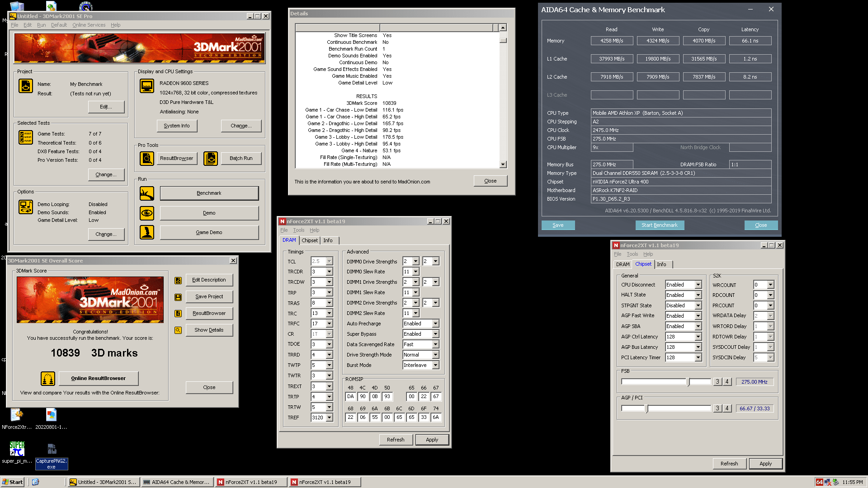Click the Batch Run icon

(211, 158)
